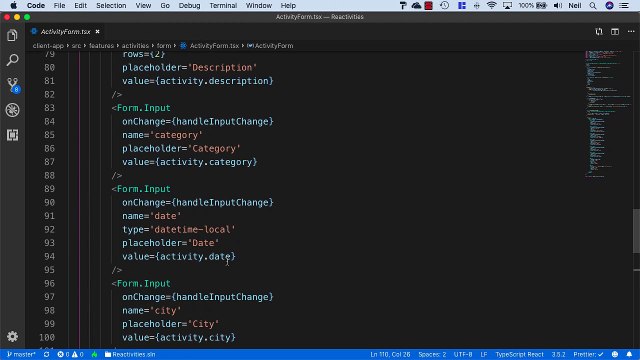Open the File menu
Screen dimensions: 640x360
pos(59,5)
